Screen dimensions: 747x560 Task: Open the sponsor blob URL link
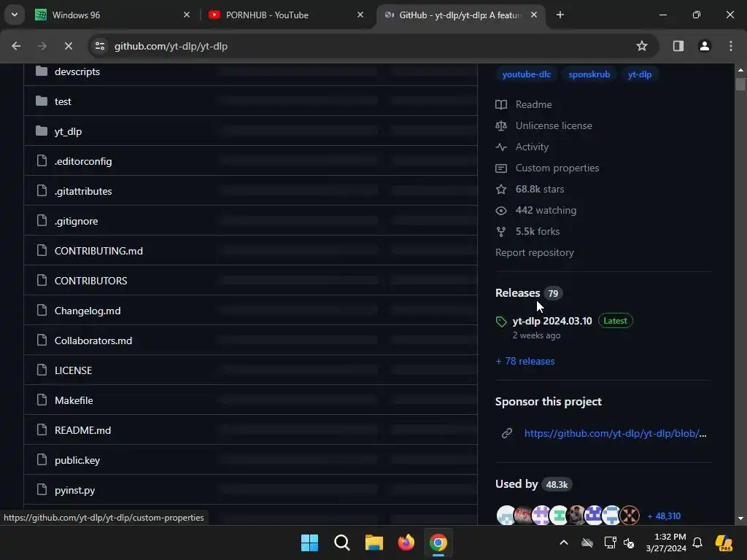click(616, 433)
